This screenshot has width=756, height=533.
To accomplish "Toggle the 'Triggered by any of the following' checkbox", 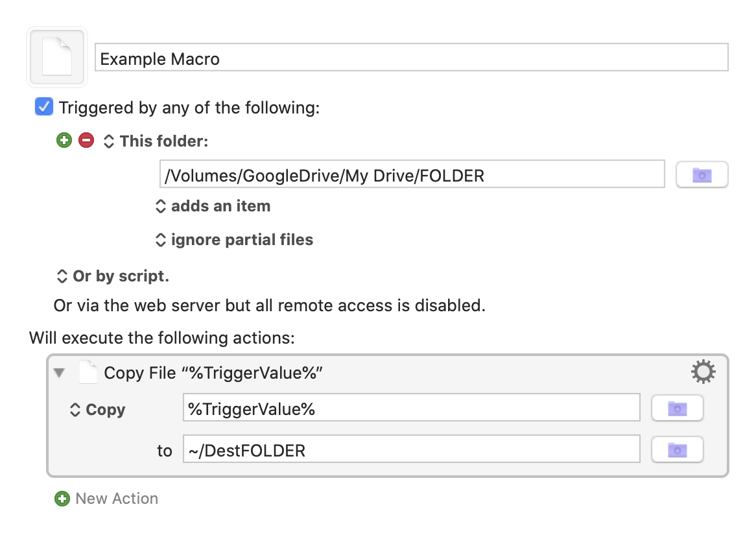I will (44, 107).
